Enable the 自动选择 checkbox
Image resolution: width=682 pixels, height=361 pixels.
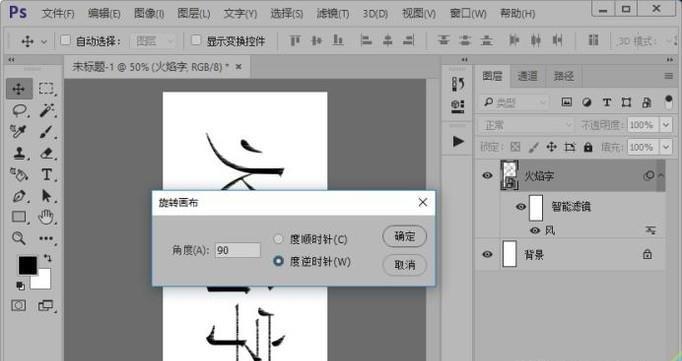pos(65,40)
